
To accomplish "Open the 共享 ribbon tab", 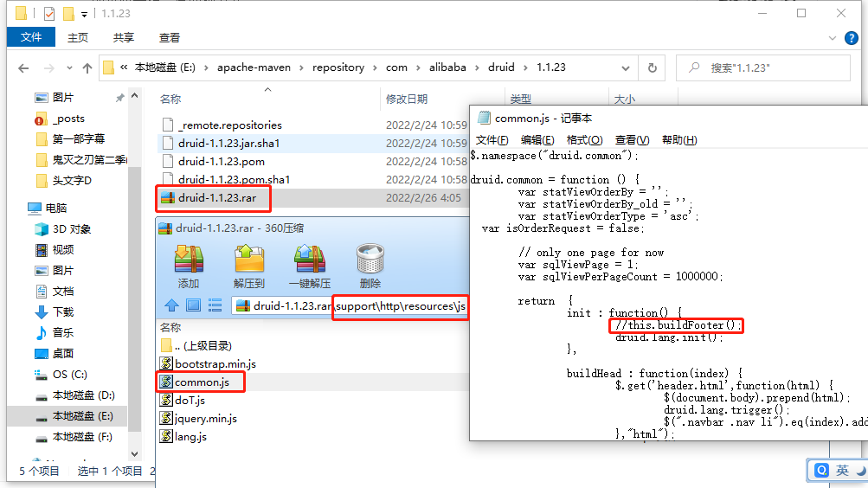I will (x=124, y=37).
